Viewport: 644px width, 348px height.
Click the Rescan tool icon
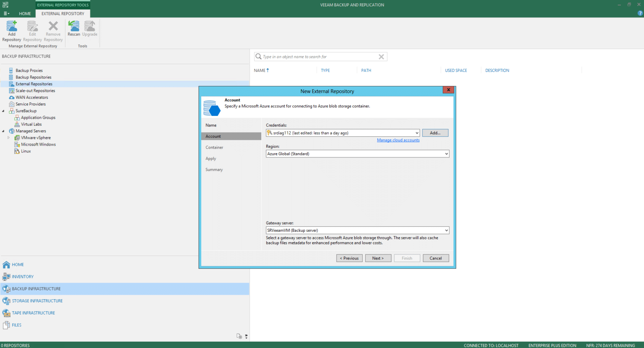click(x=74, y=29)
